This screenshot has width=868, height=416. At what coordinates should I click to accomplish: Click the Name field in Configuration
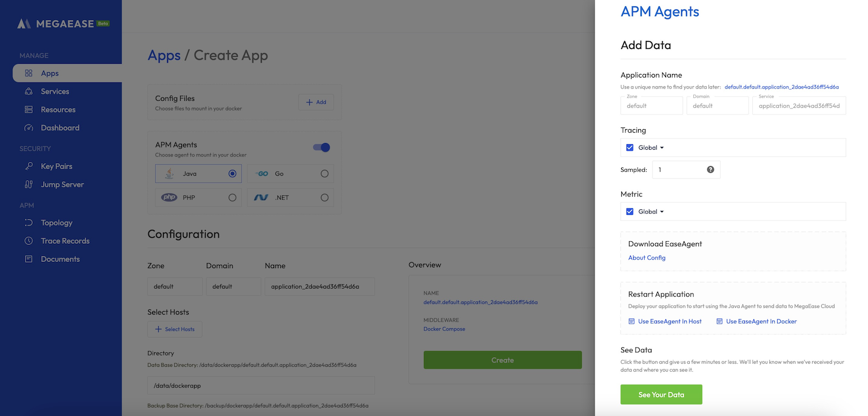pyautogui.click(x=320, y=287)
